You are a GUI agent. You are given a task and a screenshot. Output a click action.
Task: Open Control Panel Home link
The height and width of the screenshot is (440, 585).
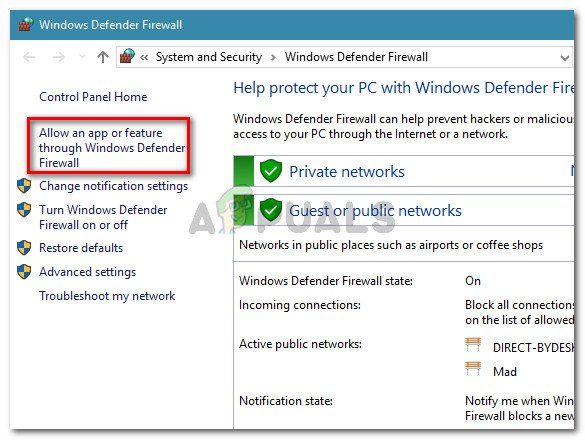point(93,97)
